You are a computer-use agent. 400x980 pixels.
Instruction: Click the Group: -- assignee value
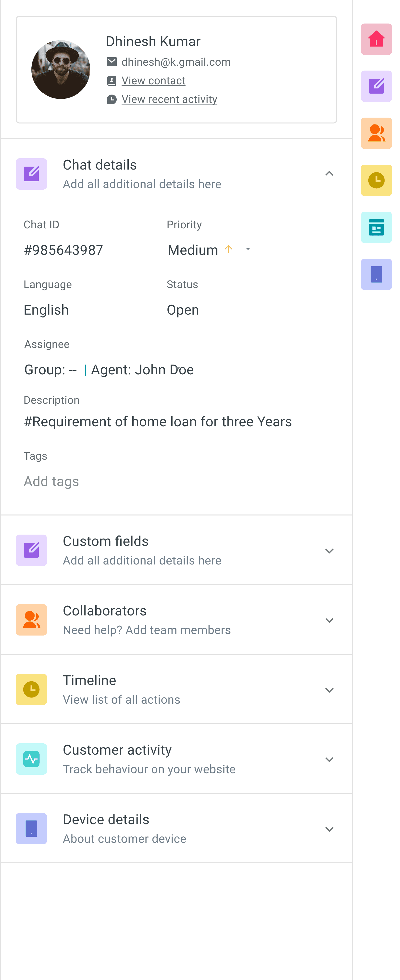(x=51, y=369)
